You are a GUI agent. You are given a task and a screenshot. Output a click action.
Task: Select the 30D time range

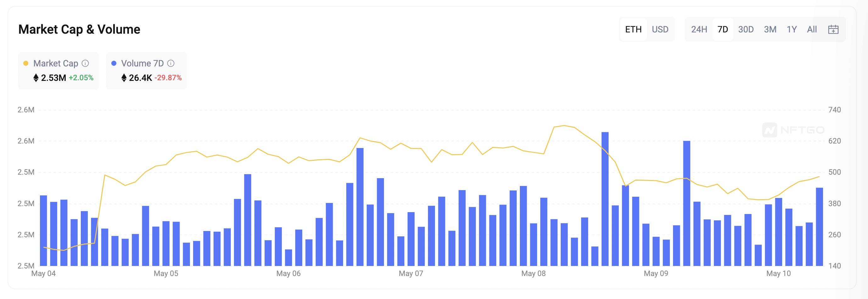click(x=746, y=29)
